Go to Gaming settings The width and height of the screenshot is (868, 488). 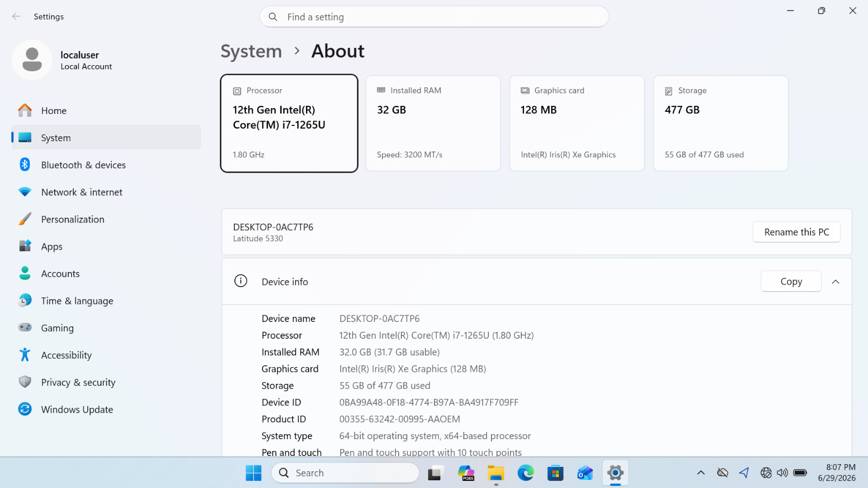tap(106, 327)
